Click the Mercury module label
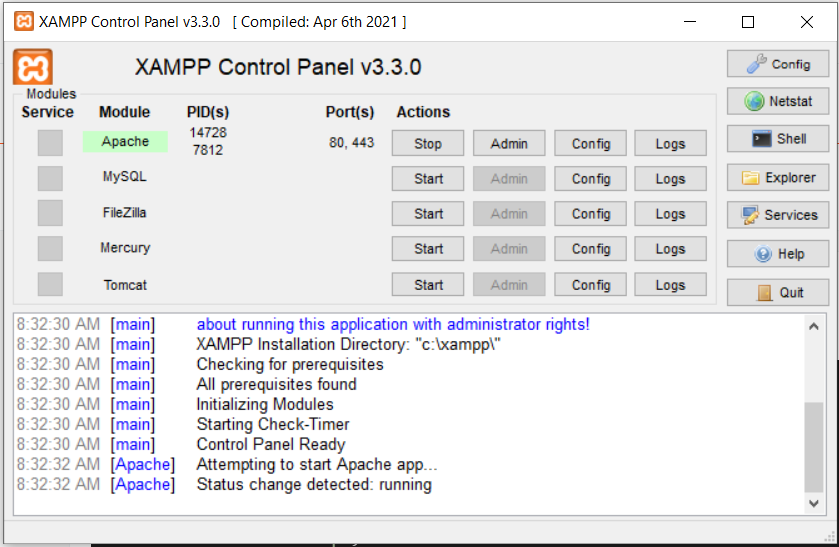839x547 pixels. (125, 248)
